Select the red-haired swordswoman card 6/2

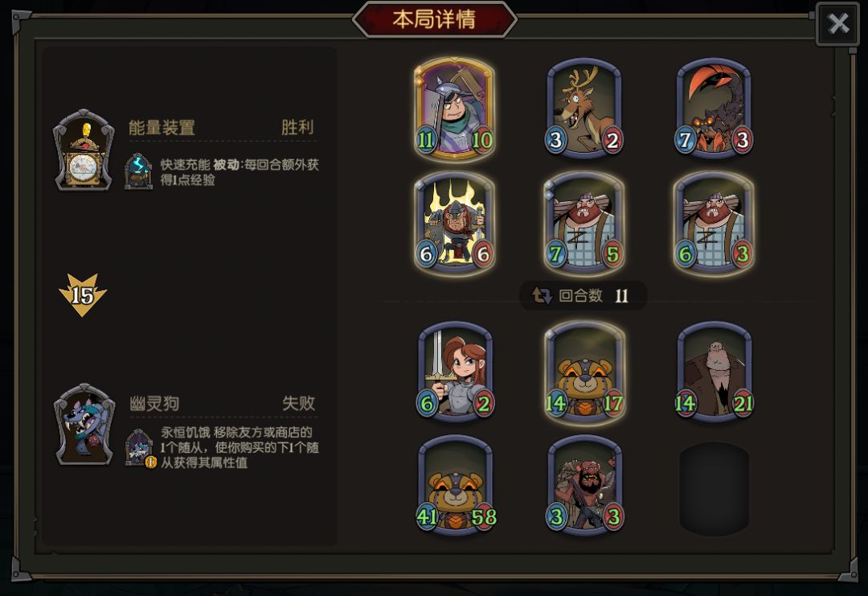click(x=455, y=372)
